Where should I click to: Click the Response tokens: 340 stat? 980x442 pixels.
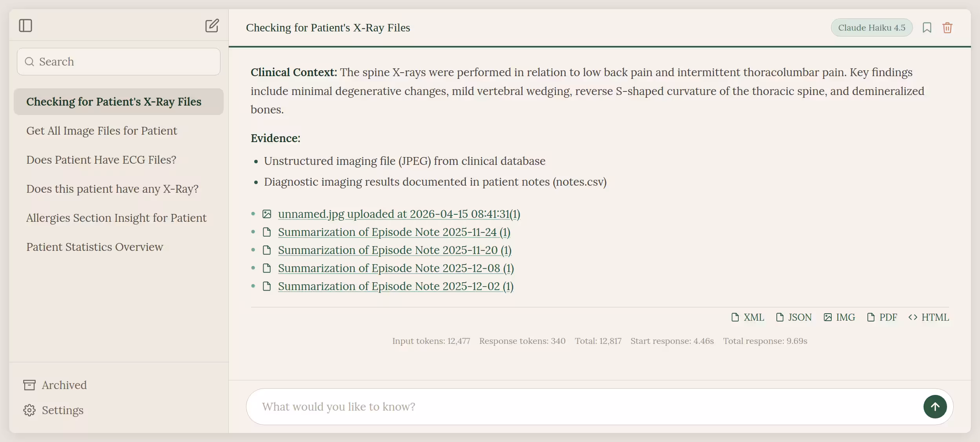(x=522, y=341)
